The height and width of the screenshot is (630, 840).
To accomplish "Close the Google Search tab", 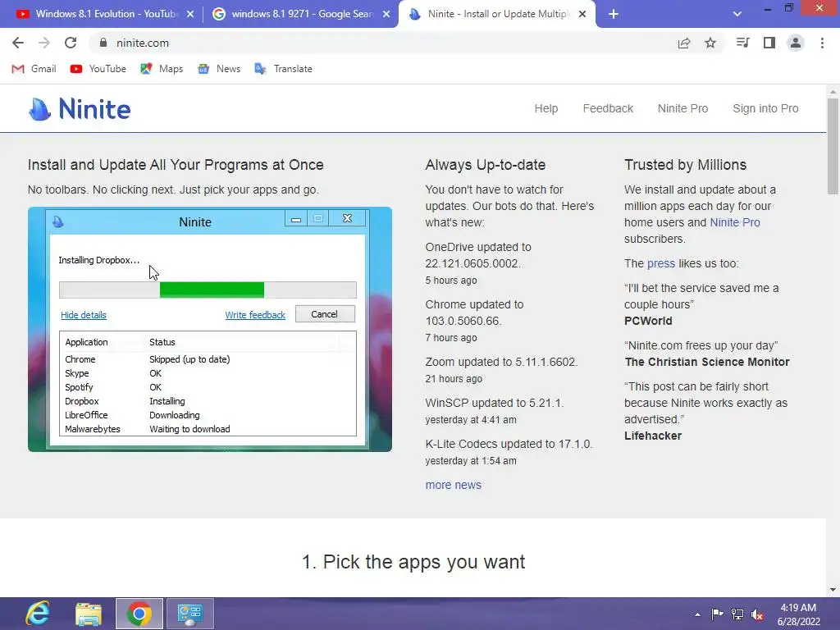I will [x=386, y=15].
